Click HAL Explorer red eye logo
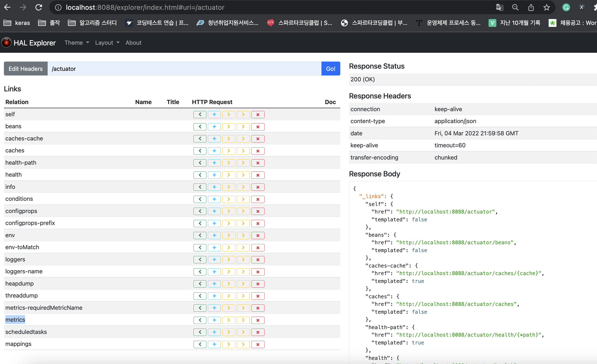 coord(7,43)
